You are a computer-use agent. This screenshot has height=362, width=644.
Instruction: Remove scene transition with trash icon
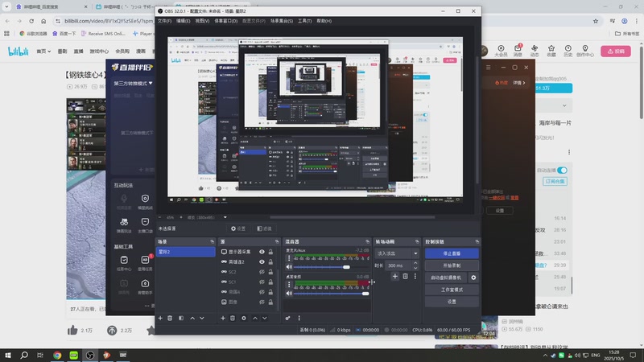pyautogui.click(x=406, y=277)
